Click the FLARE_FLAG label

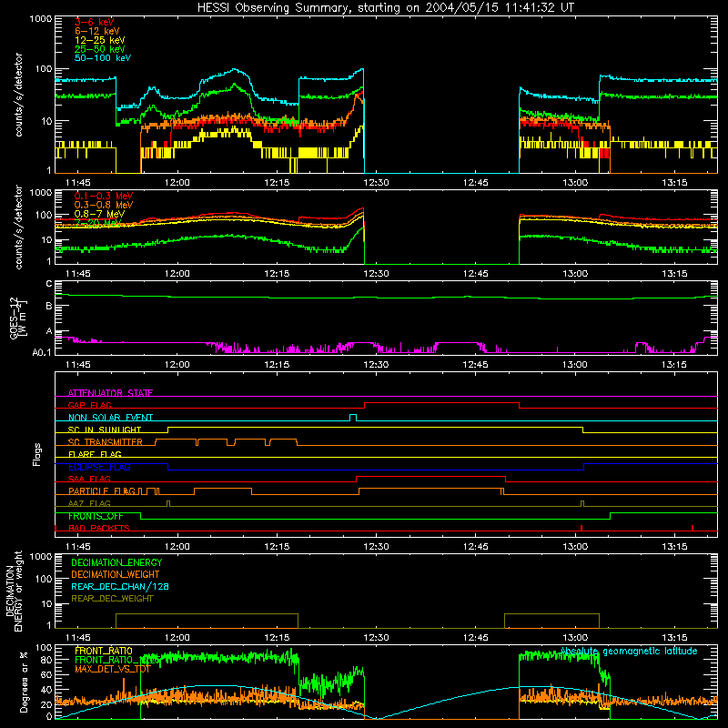point(95,454)
